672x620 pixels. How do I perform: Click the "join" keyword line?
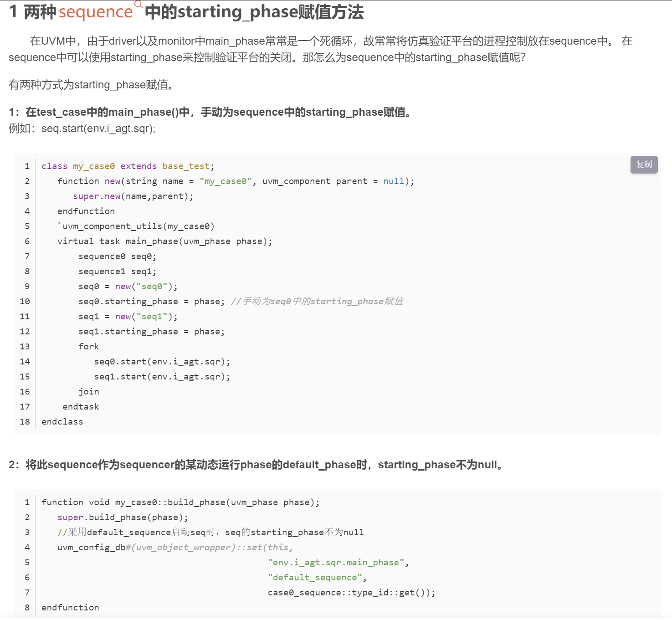pyautogui.click(x=89, y=392)
